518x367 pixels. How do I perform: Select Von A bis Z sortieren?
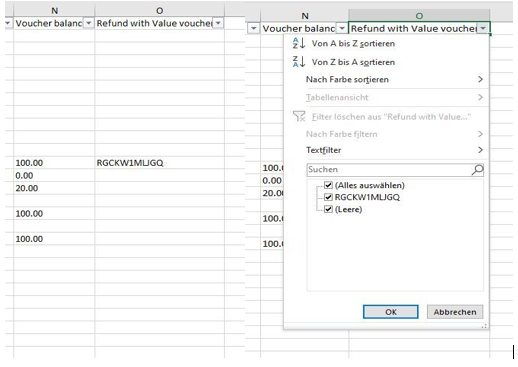coord(353,43)
